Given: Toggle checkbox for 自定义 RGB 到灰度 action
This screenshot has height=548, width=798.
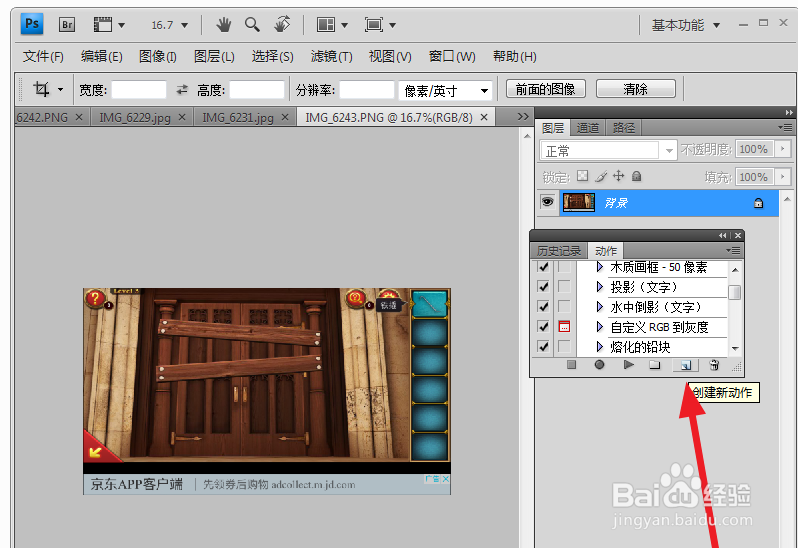Looking at the screenshot, I should click(x=544, y=326).
